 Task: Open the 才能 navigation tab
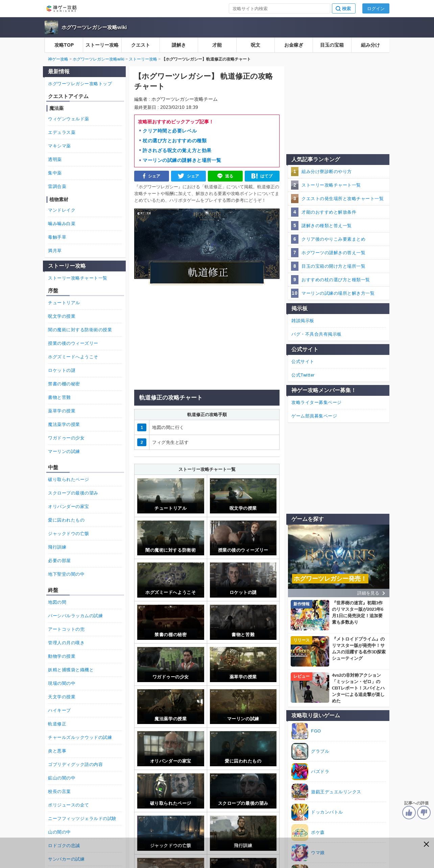(217, 45)
